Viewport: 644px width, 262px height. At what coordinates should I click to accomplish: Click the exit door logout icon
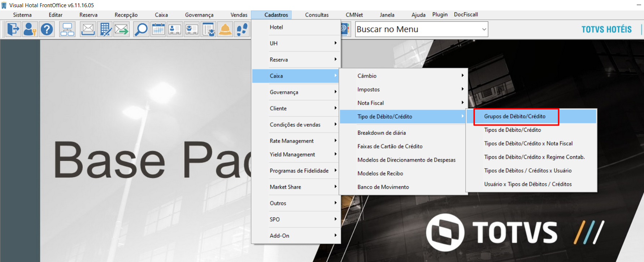click(13, 29)
